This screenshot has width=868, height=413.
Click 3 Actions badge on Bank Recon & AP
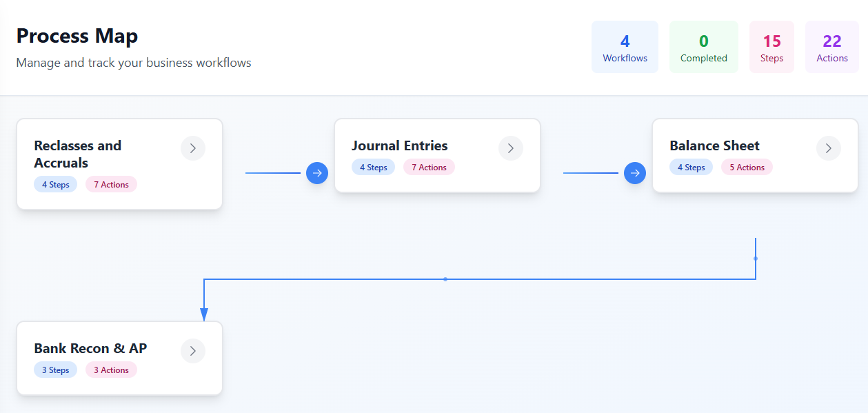point(111,370)
